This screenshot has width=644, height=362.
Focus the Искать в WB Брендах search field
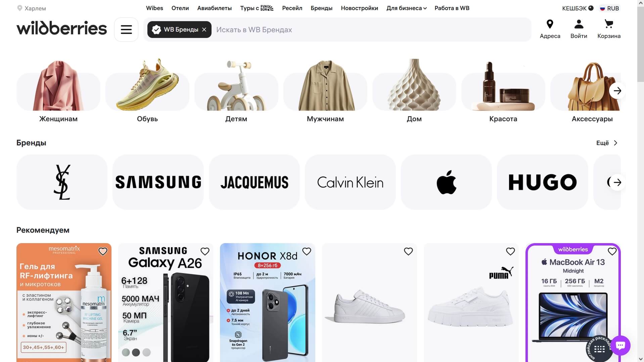tap(371, 30)
